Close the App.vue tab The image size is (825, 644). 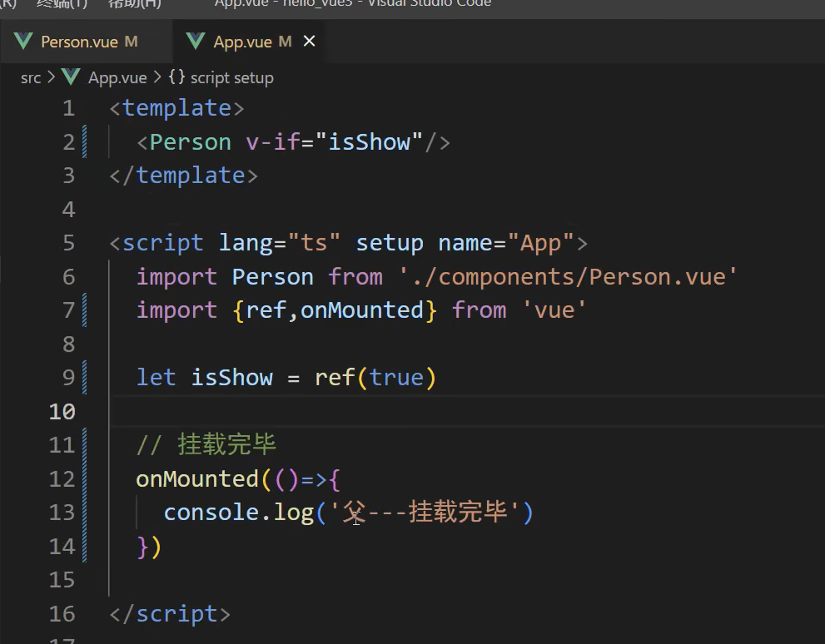pyautogui.click(x=310, y=41)
